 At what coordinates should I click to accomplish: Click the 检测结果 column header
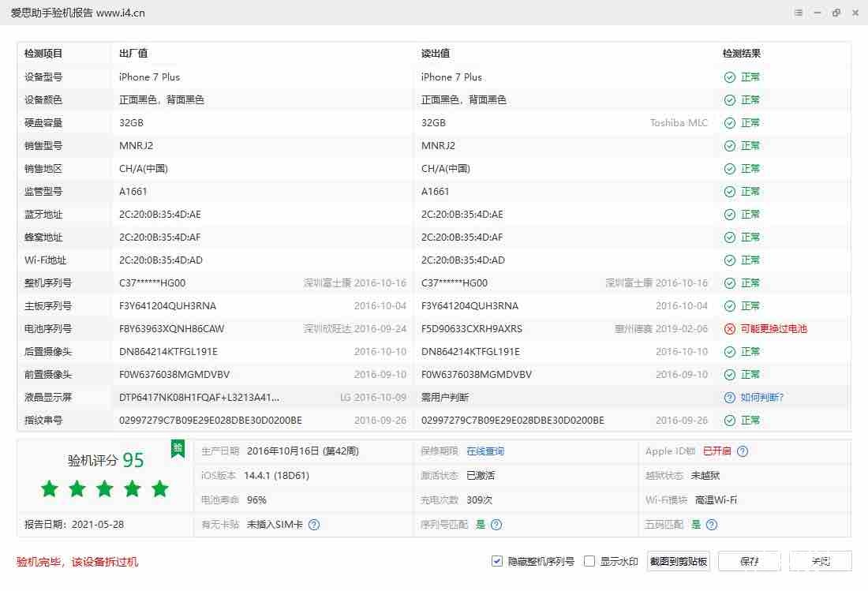[742, 54]
